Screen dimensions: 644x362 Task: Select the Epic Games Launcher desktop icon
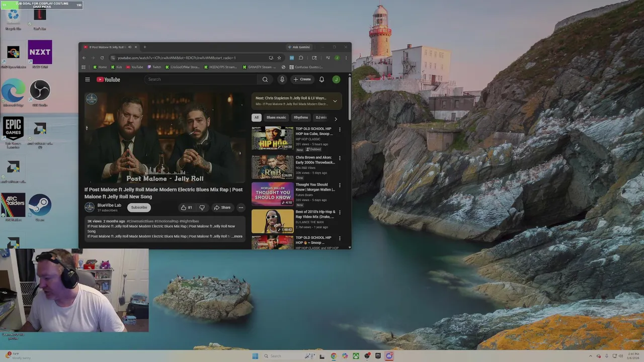click(x=13, y=133)
